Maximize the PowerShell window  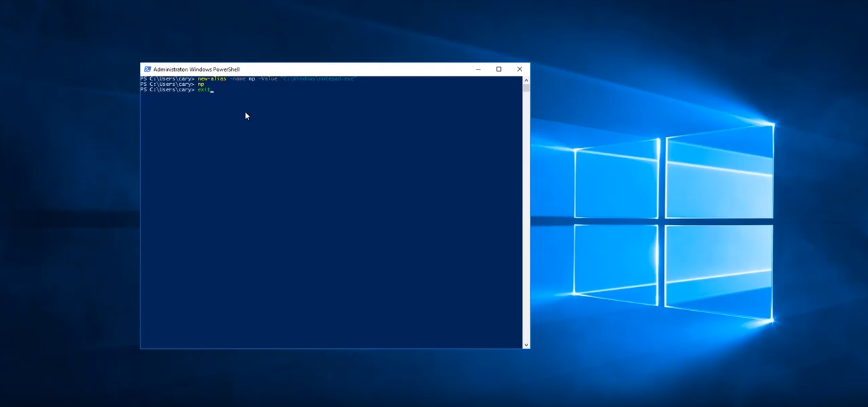(x=499, y=69)
